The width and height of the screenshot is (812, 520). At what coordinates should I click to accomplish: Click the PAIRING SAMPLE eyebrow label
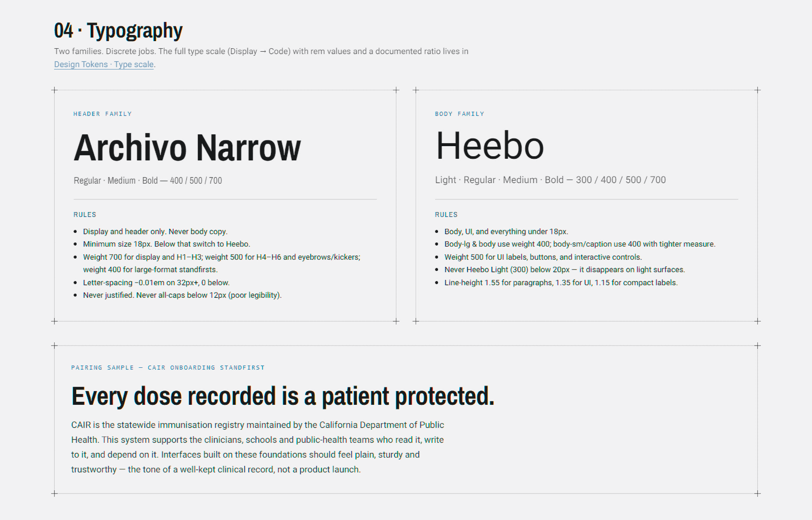pyautogui.click(x=168, y=367)
